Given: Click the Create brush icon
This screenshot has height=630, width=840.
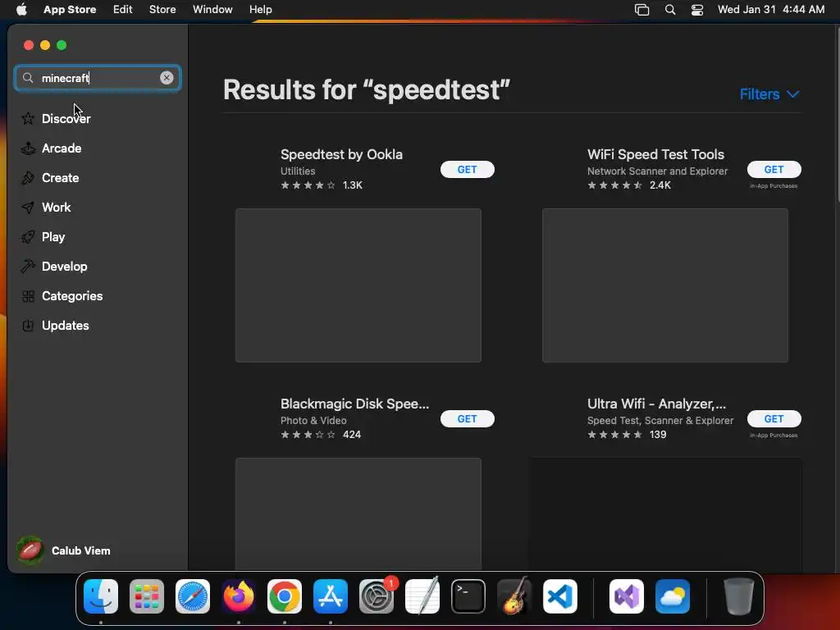Looking at the screenshot, I should (28, 178).
